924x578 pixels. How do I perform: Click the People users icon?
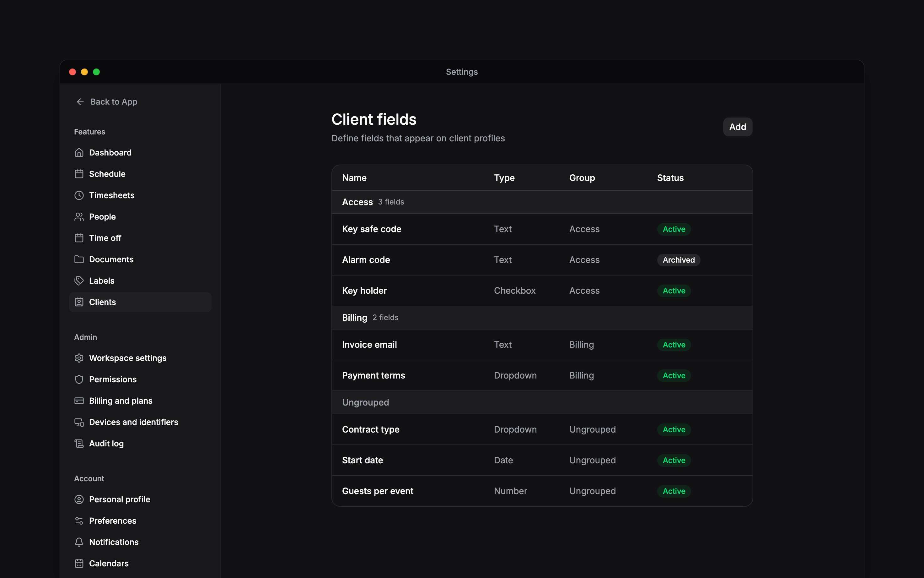coord(79,217)
